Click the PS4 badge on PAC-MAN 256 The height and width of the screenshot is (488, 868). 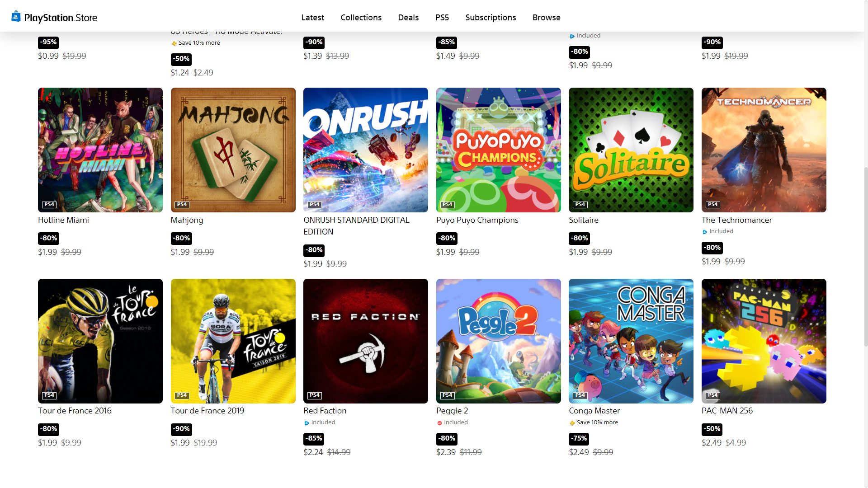click(x=713, y=395)
